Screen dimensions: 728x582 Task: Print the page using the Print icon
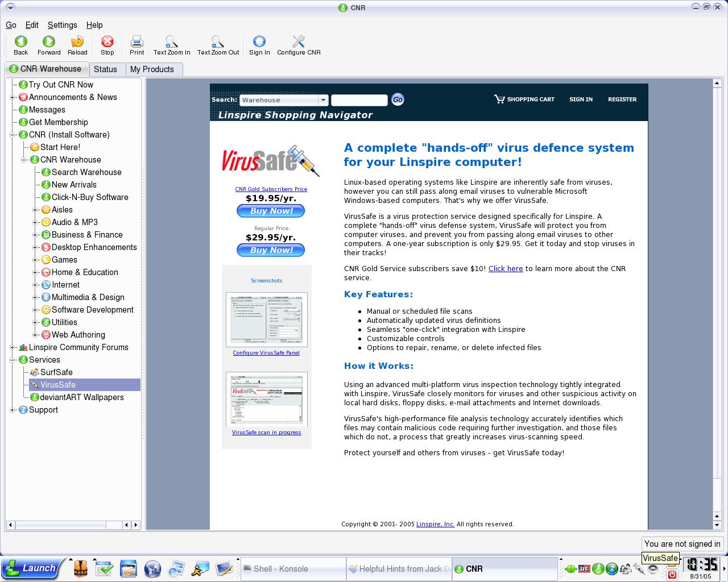point(137,41)
